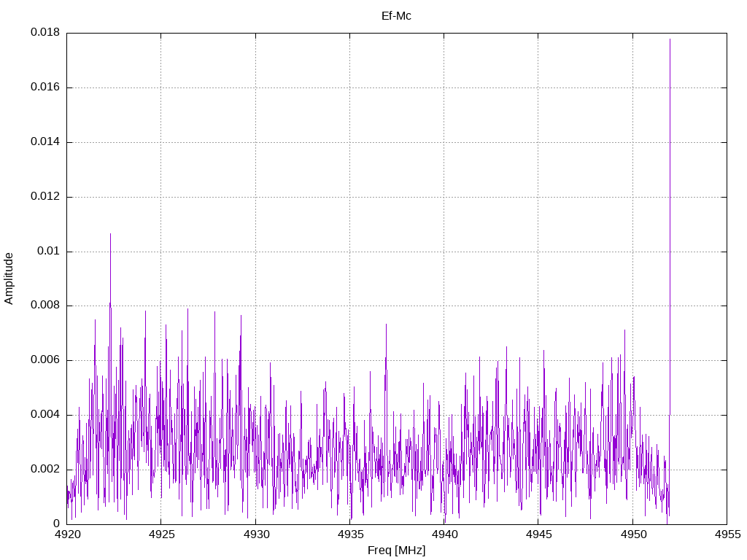
Task: Click the tip of the isolated peak near 4937 MHz
Action: [386, 324]
